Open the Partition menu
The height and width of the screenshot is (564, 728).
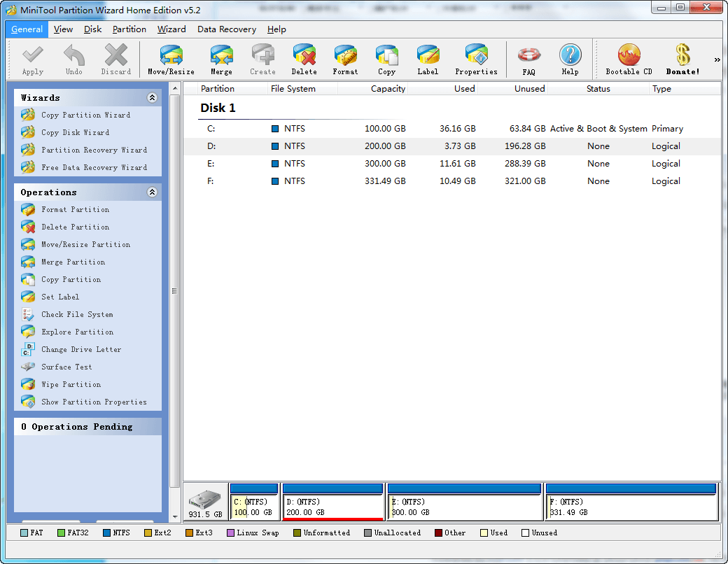129,29
